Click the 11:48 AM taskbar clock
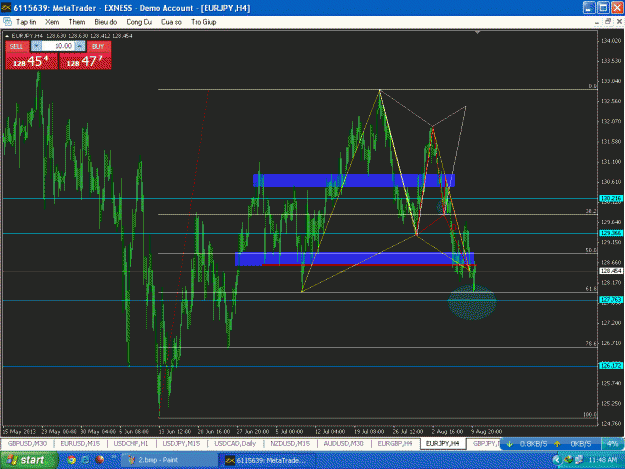Screen dimensions: 625x469 click(603, 460)
